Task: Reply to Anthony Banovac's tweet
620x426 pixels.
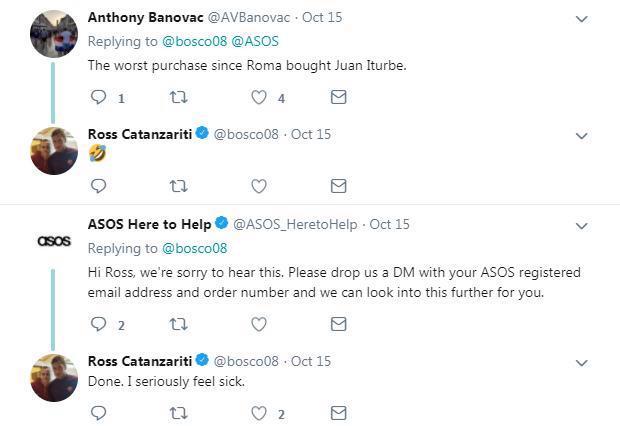Action: pyautogui.click(x=99, y=98)
